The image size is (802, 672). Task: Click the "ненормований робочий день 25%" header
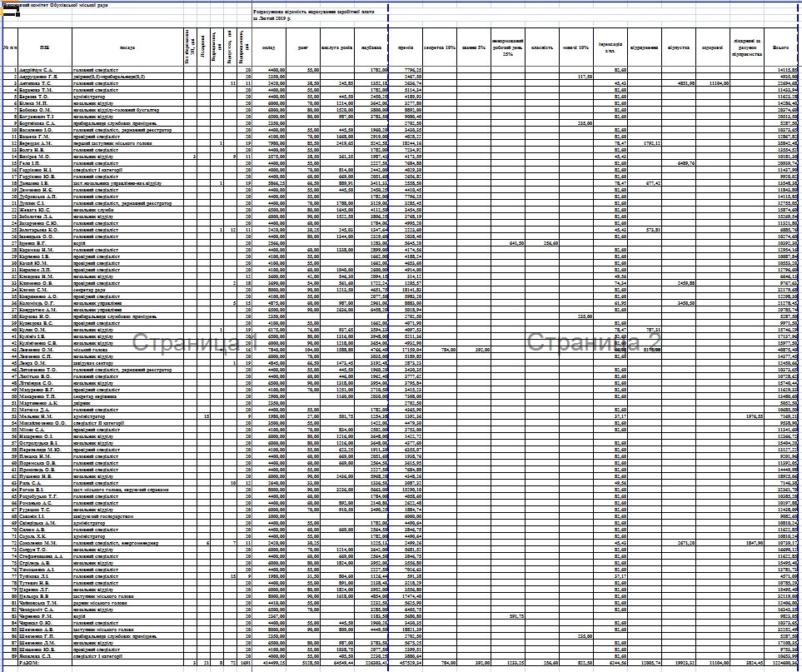point(507,47)
